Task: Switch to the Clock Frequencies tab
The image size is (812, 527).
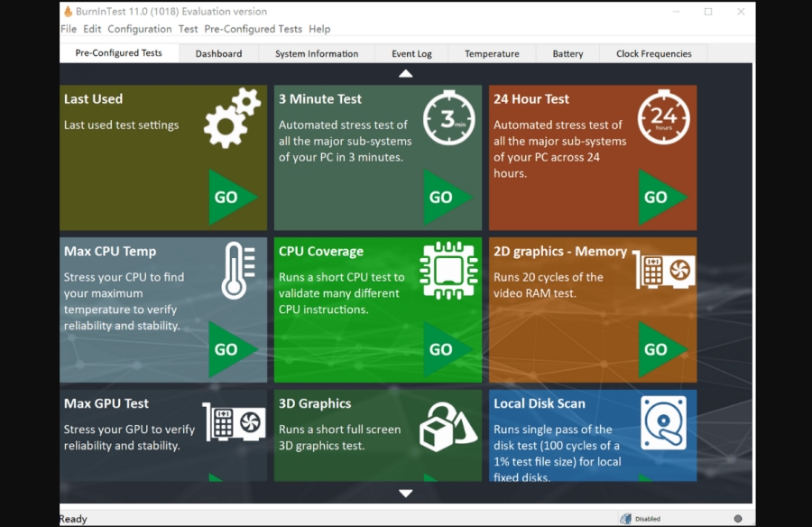Action: 653,54
